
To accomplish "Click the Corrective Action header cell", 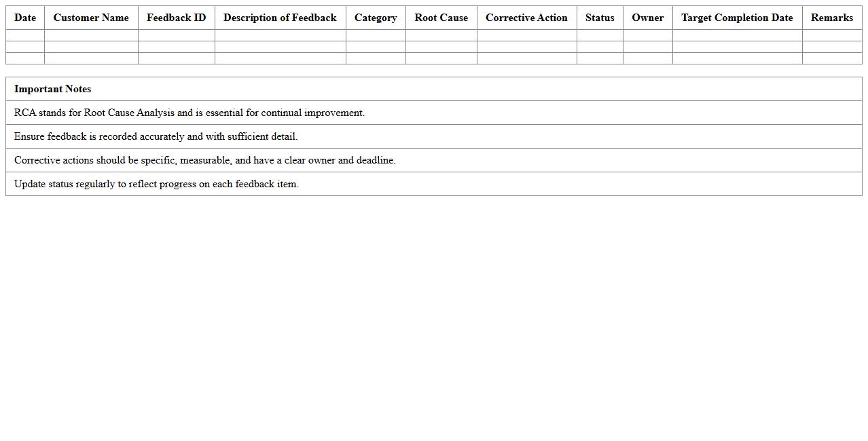I will pyautogui.click(x=526, y=18).
